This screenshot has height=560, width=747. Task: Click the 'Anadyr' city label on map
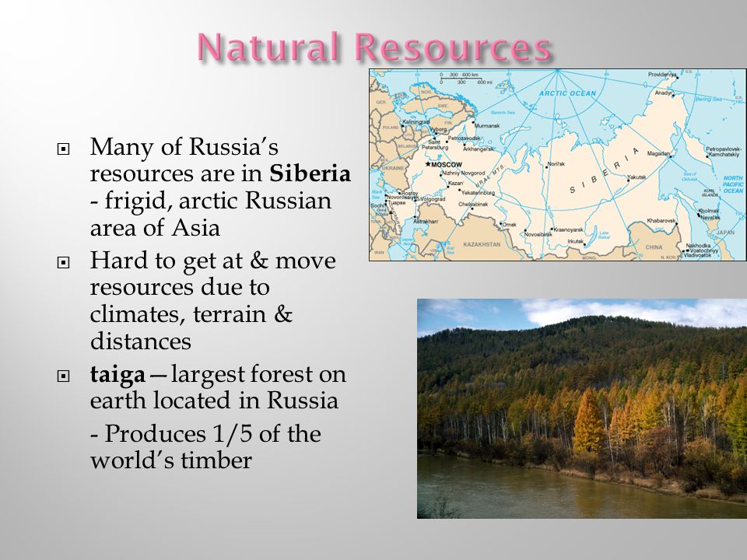[663, 93]
